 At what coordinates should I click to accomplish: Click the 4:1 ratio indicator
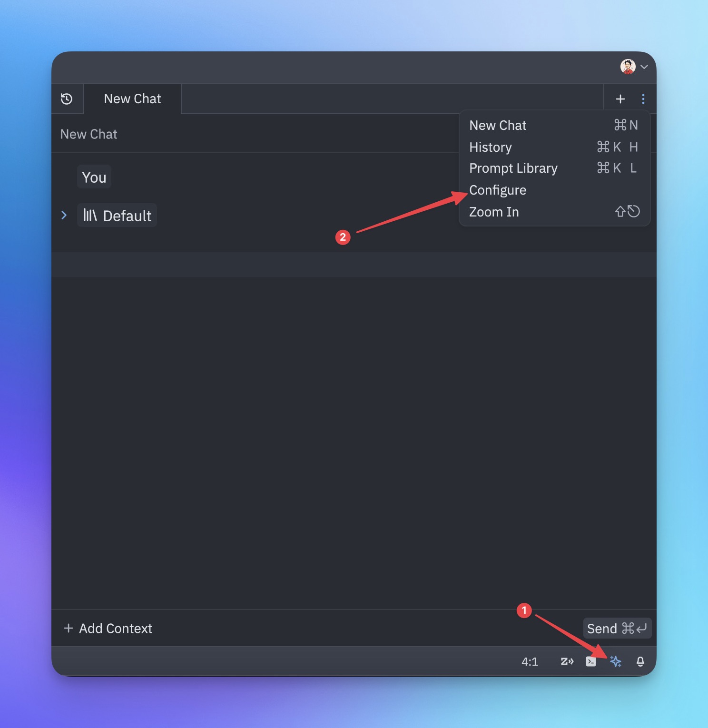pos(530,661)
